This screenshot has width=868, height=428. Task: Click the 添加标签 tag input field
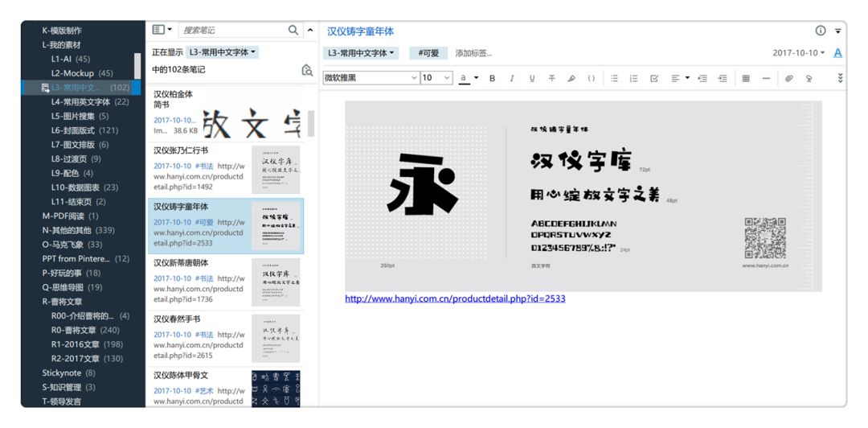474,53
